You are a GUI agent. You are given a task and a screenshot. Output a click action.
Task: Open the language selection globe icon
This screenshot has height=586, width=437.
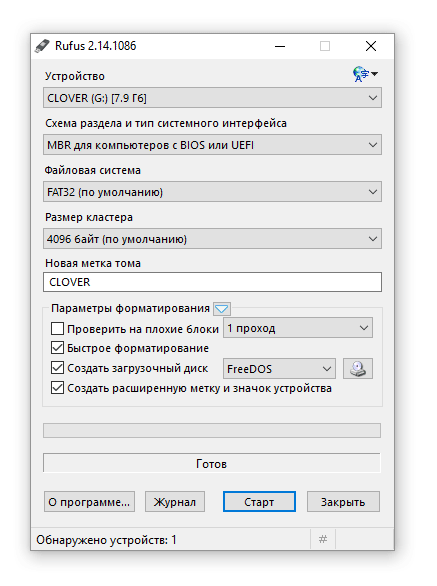point(365,74)
